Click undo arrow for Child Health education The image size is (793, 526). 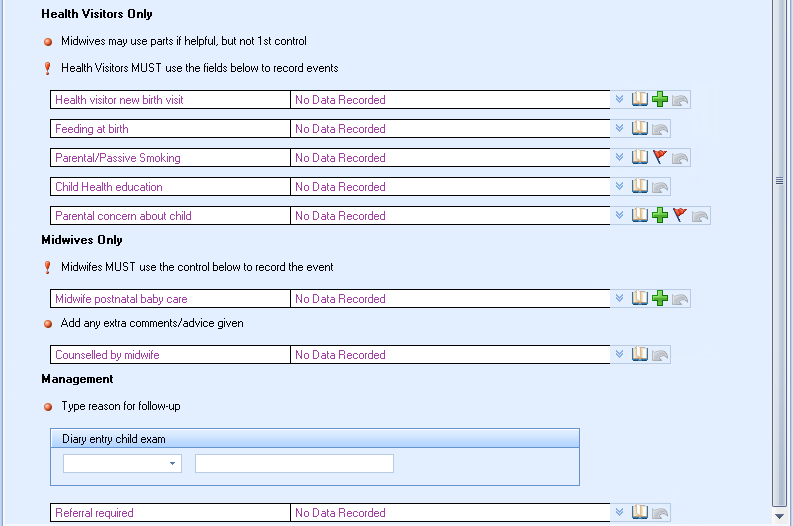coord(660,187)
